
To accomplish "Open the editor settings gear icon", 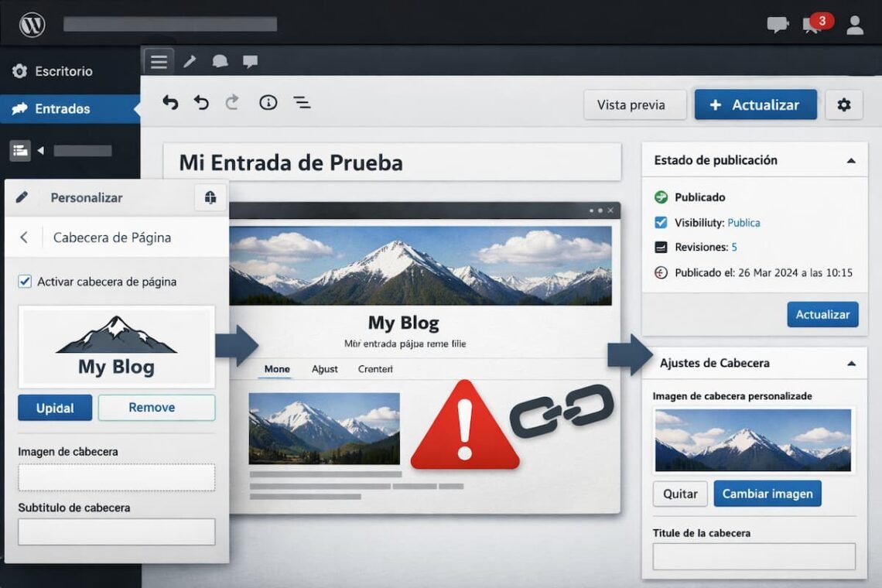I will tap(844, 104).
